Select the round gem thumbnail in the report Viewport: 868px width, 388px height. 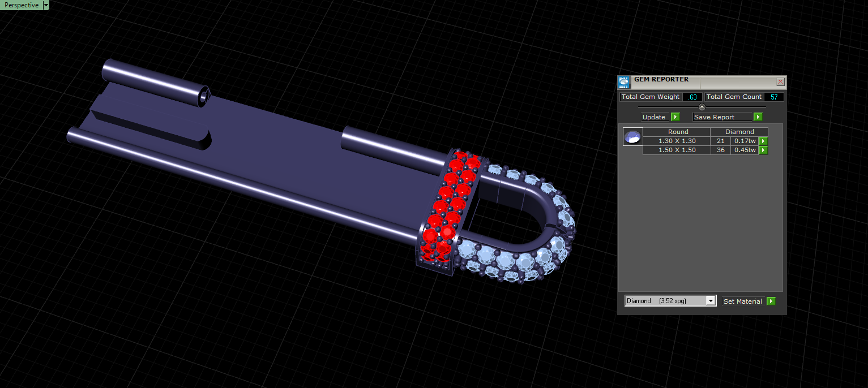(632, 137)
